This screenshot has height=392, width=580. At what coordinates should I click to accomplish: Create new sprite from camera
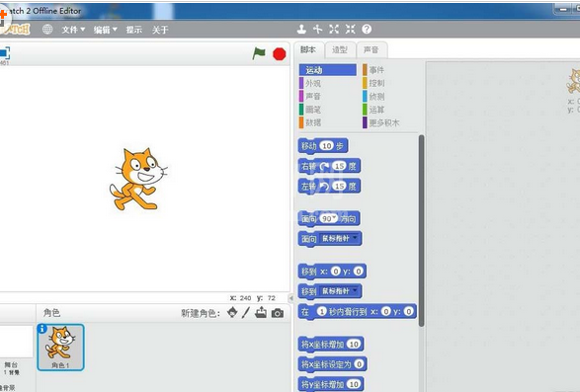278,313
